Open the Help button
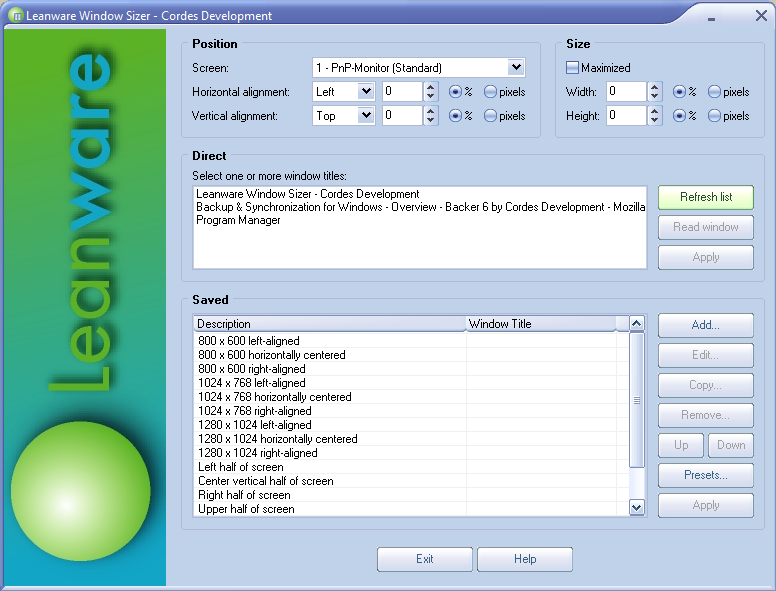776x591 pixels. click(x=525, y=559)
